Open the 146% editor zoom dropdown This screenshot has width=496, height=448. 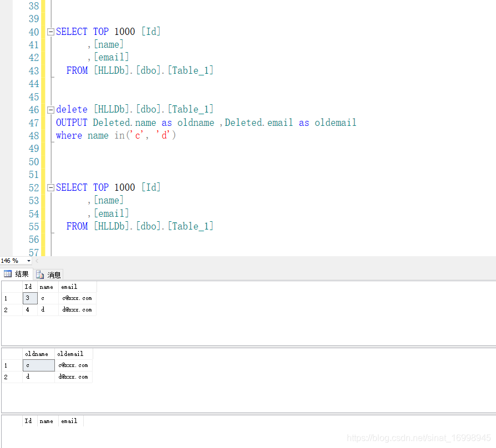[27, 261]
